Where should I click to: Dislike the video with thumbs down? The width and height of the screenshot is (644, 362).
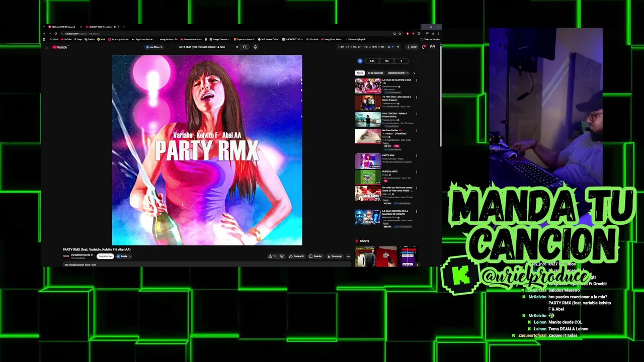[x=282, y=256]
